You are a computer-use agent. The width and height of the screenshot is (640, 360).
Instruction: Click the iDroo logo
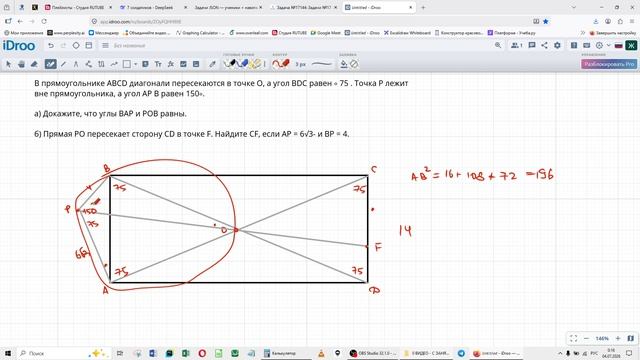point(19,45)
